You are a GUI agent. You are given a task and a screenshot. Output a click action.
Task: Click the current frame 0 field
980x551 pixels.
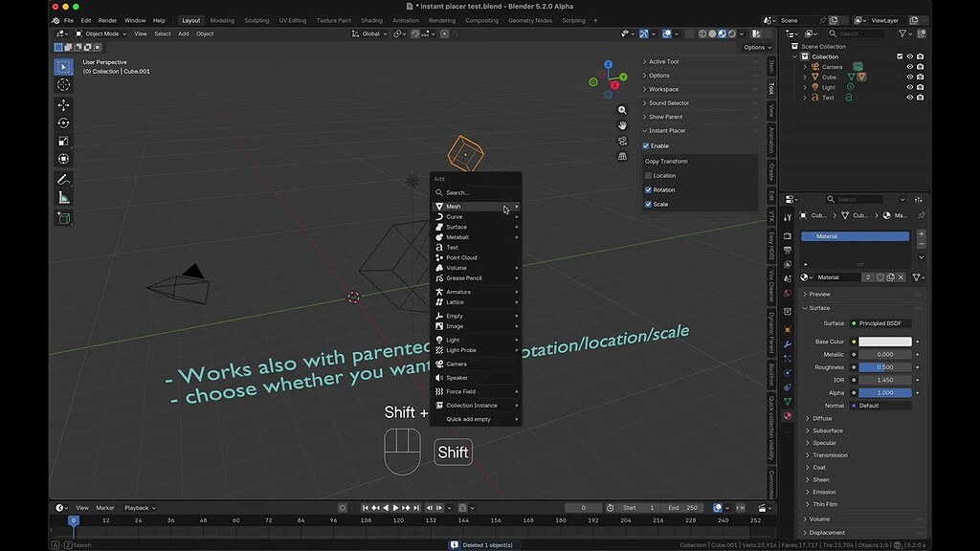coord(583,508)
